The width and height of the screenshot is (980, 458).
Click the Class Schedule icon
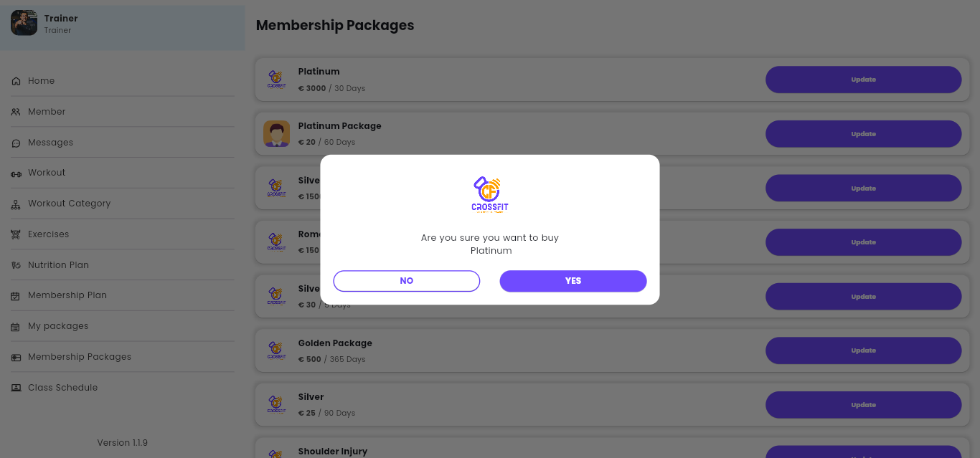[x=16, y=388]
